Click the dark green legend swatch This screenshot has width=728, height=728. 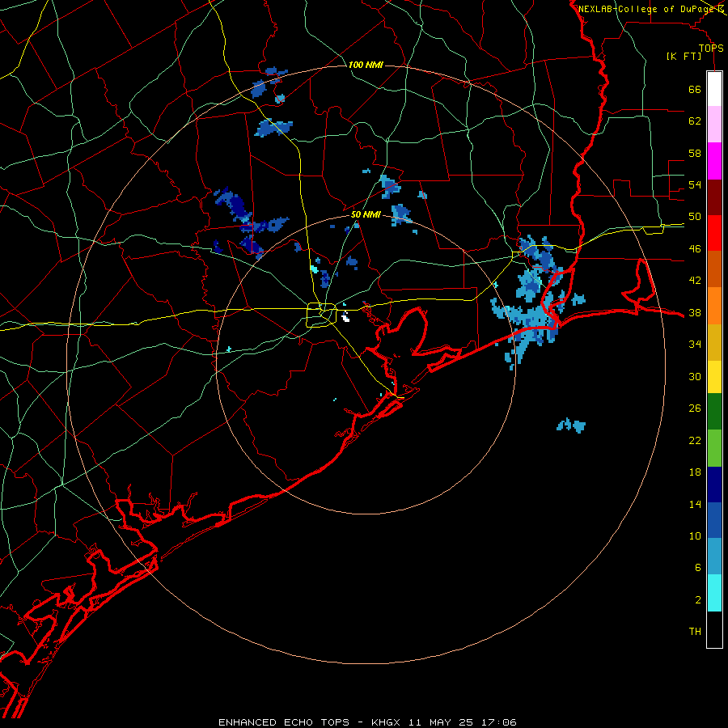[x=714, y=412]
